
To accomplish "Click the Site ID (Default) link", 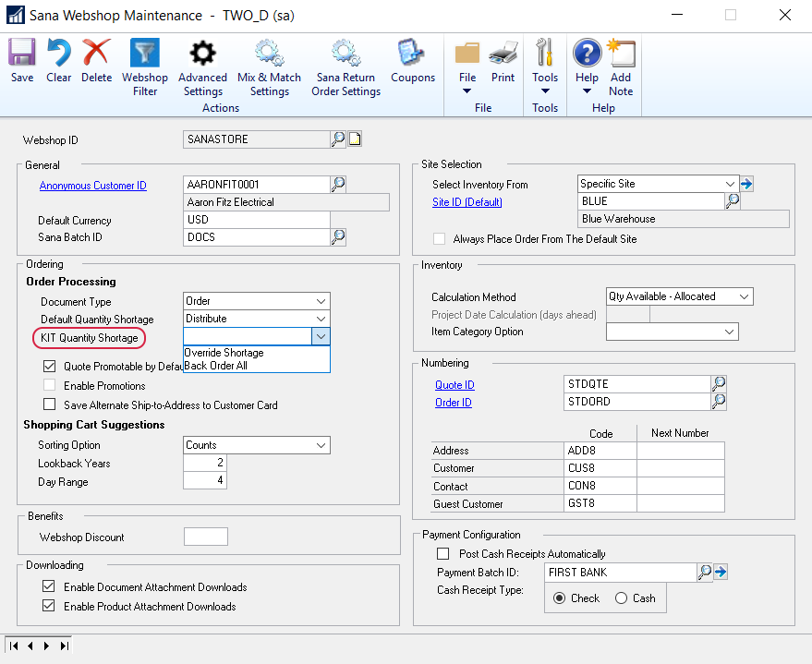I will [467, 202].
